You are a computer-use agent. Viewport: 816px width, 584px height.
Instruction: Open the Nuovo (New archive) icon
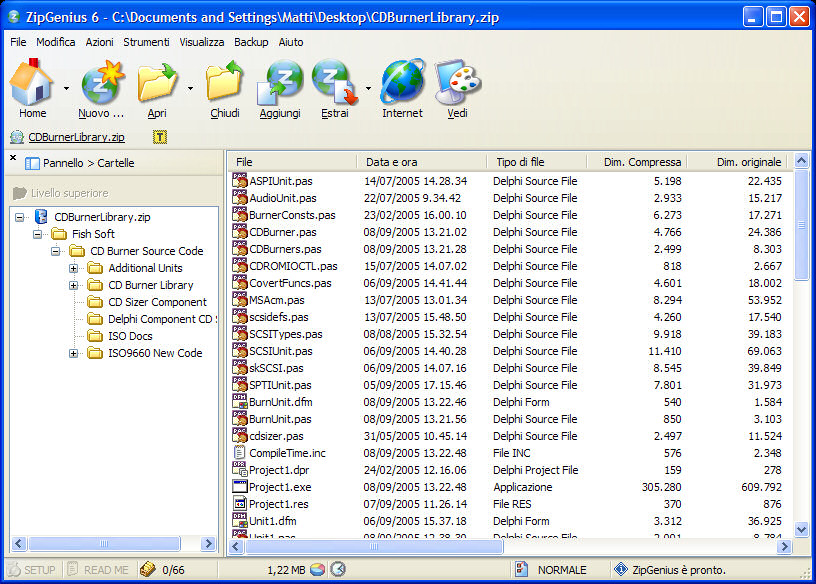pos(100,85)
